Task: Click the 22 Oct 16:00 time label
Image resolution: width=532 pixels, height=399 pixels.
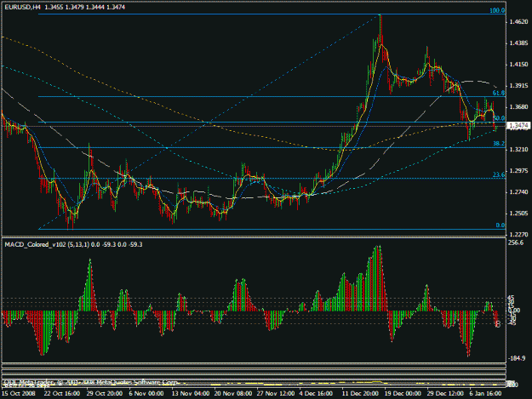Action: (62, 394)
